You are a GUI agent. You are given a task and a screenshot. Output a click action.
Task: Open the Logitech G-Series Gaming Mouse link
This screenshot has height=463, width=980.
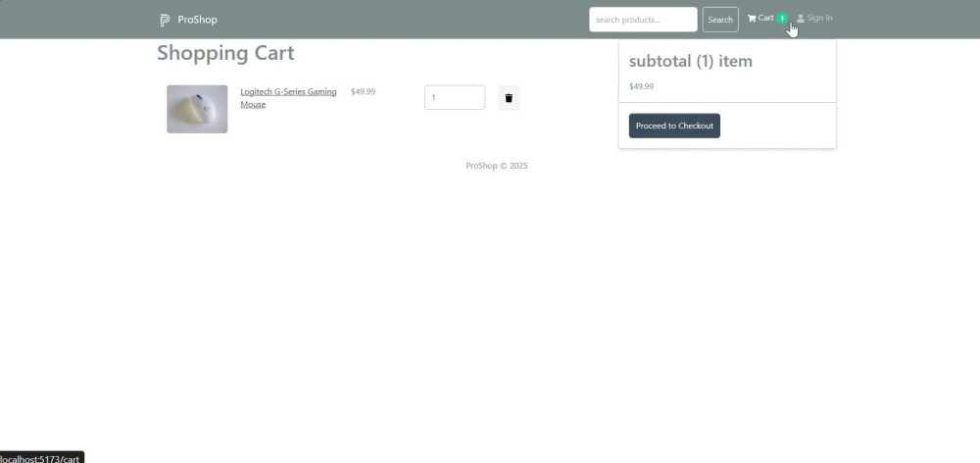288,98
